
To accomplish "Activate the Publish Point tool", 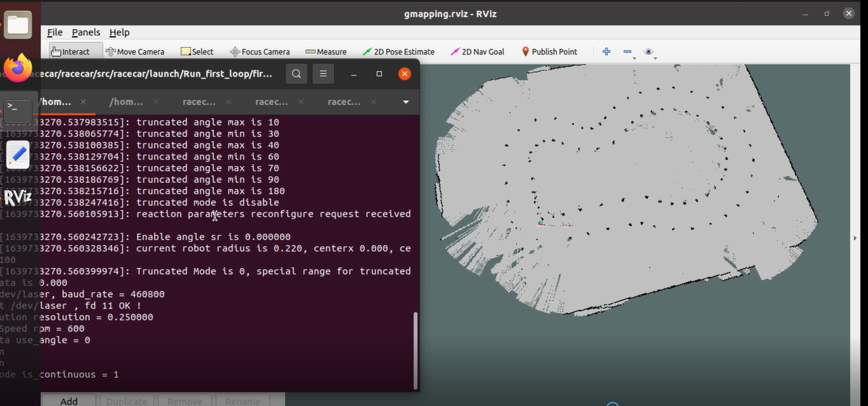I will coord(549,52).
